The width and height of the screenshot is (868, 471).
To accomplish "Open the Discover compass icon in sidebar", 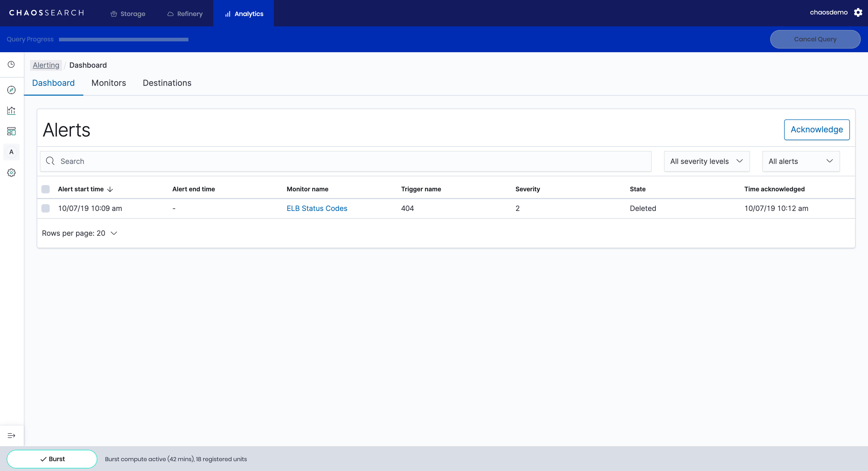I will pyautogui.click(x=11, y=90).
